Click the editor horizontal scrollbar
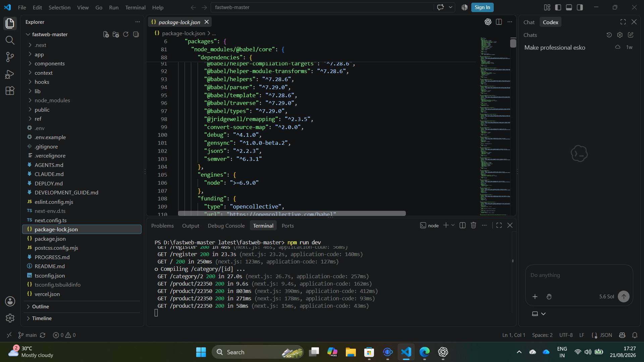The image size is (644, 362). (x=292, y=214)
